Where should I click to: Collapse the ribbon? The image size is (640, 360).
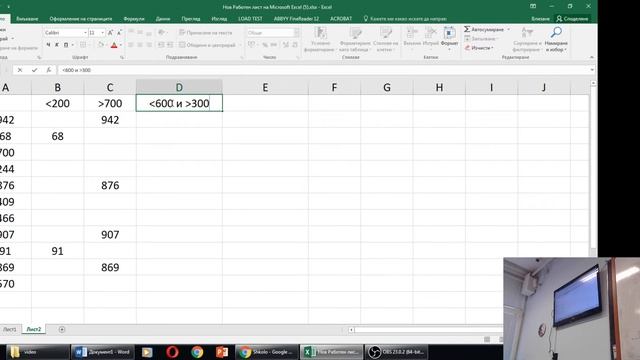click(591, 58)
